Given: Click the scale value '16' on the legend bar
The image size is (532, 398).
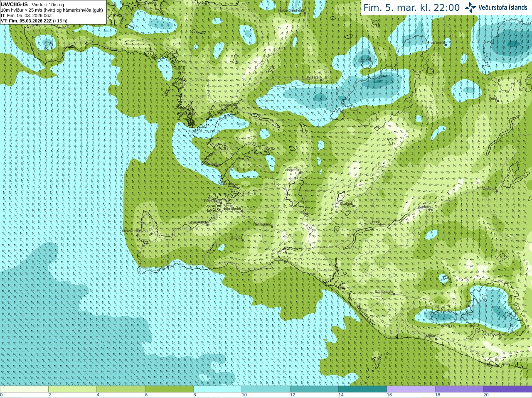Looking at the screenshot, I should pyautogui.click(x=389, y=395).
